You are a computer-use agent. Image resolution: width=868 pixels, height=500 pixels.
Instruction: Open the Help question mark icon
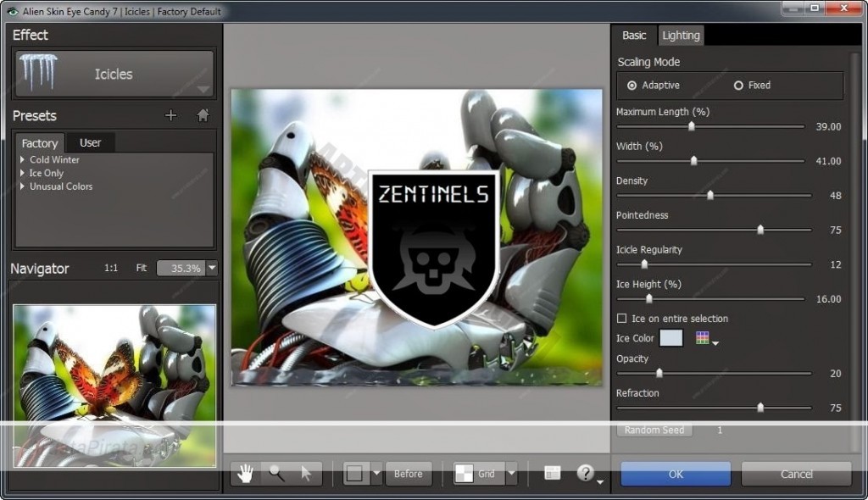tap(585, 473)
